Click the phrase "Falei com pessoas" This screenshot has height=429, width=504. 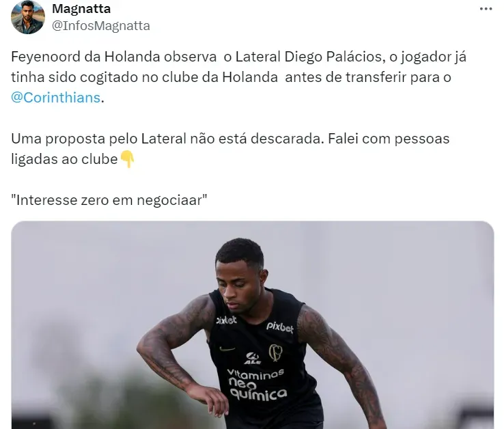[x=389, y=139]
